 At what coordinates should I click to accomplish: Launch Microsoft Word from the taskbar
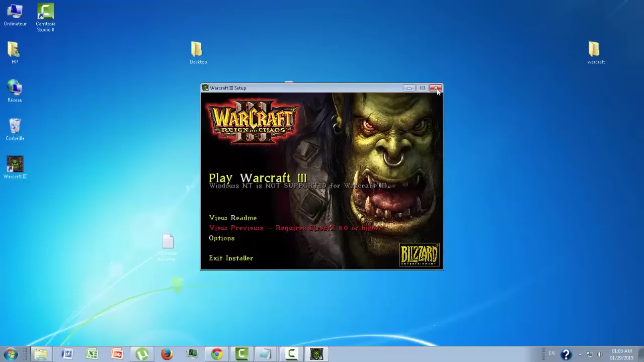tap(66, 354)
